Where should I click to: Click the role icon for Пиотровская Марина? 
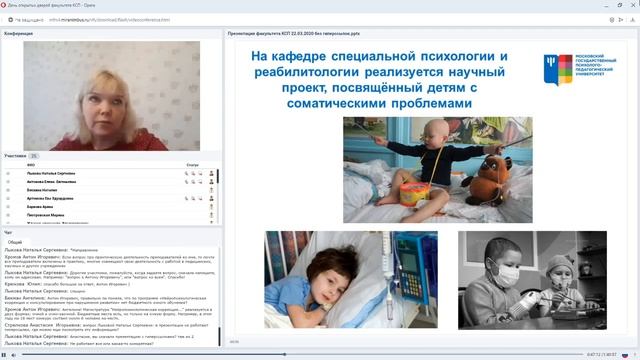[x=211, y=215]
